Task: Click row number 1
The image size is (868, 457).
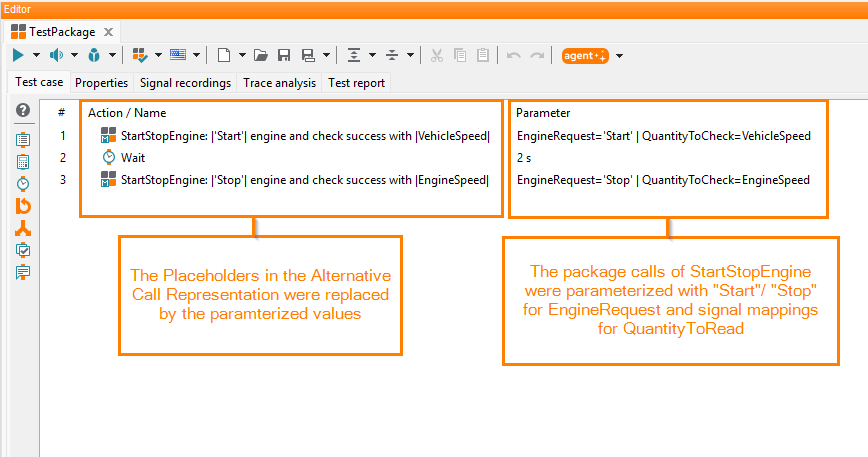Action: (63, 136)
